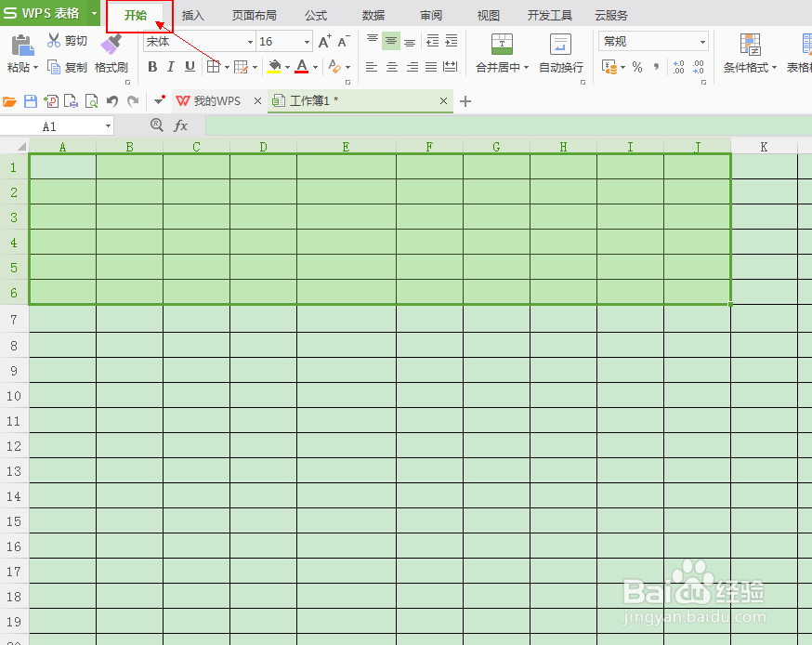Toggle Italic formatting
The height and width of the screenshot is (645, 812).
[170, 67]
